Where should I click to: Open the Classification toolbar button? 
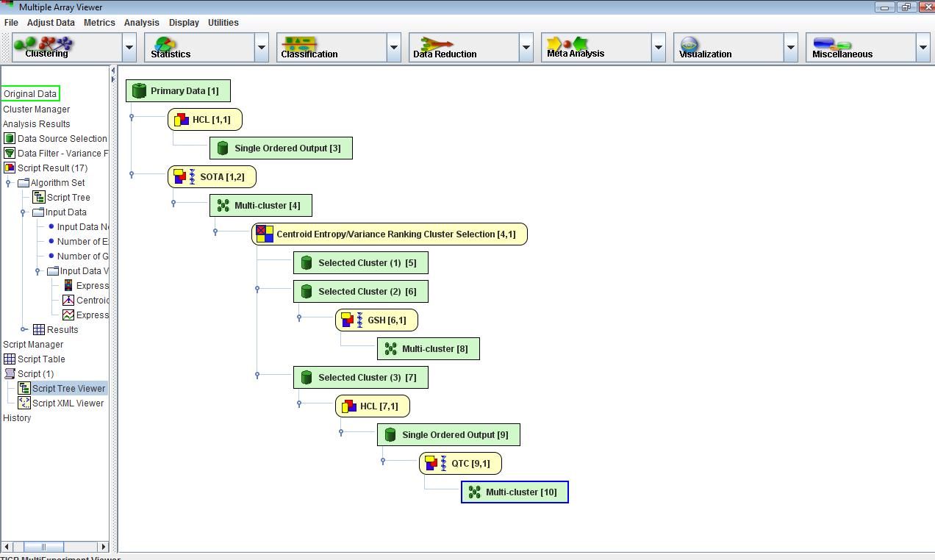309,48
